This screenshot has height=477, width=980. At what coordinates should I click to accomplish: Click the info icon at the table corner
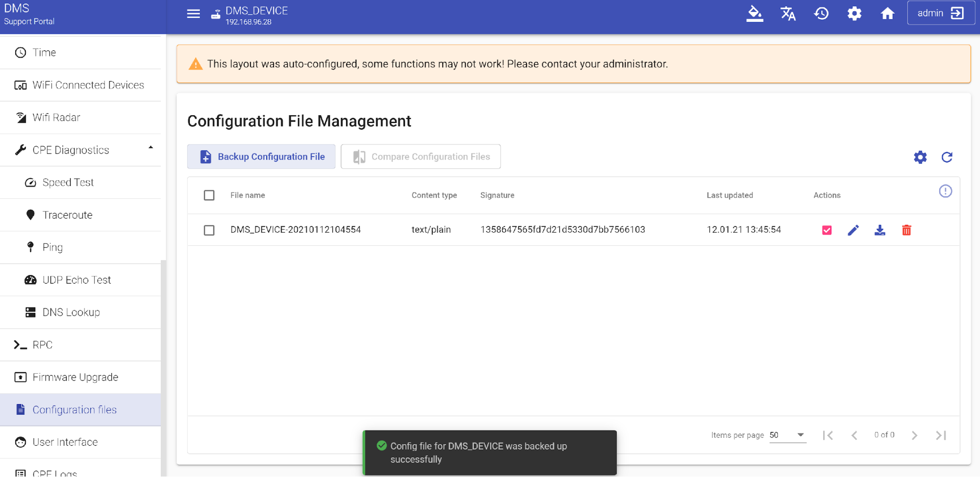[945, 191]
